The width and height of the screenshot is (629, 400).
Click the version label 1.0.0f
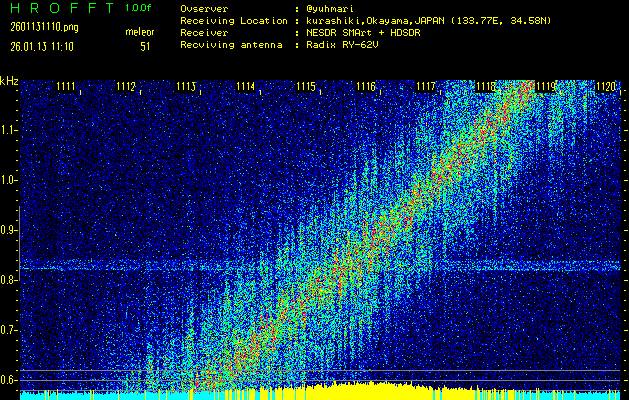138,8
